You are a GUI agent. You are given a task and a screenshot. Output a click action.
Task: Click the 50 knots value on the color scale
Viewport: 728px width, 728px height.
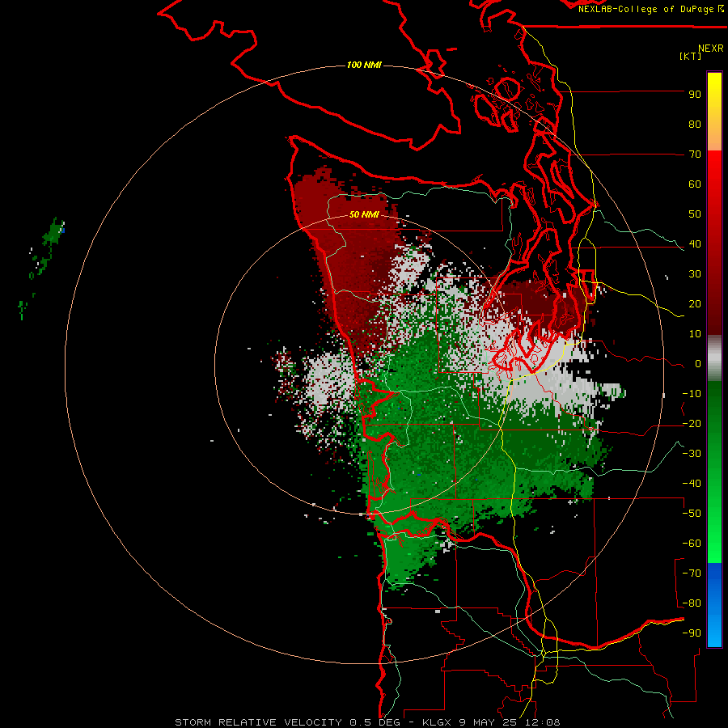695,214
